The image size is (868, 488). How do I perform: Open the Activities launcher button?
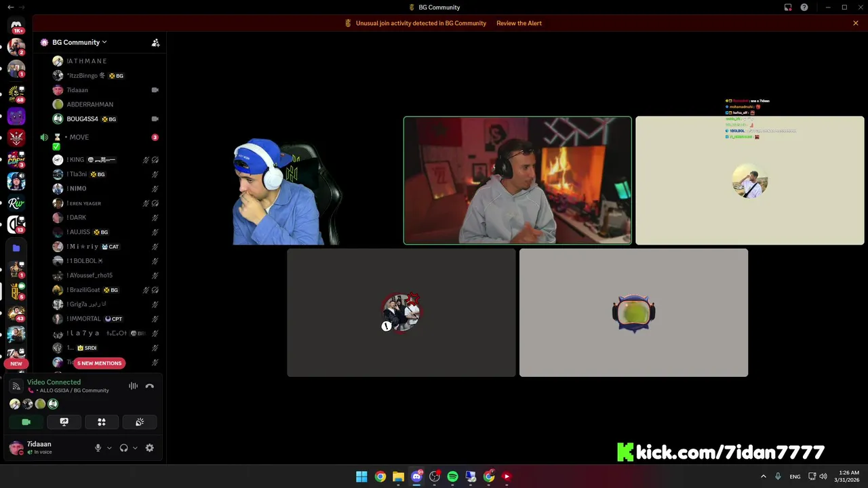pos(102,422)
